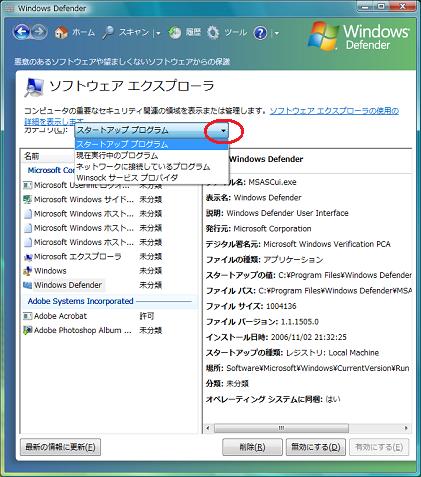Choose スタートアップ プログラム in the dropdown list
This screenshot has width=421, height=477.
point(152,144)
